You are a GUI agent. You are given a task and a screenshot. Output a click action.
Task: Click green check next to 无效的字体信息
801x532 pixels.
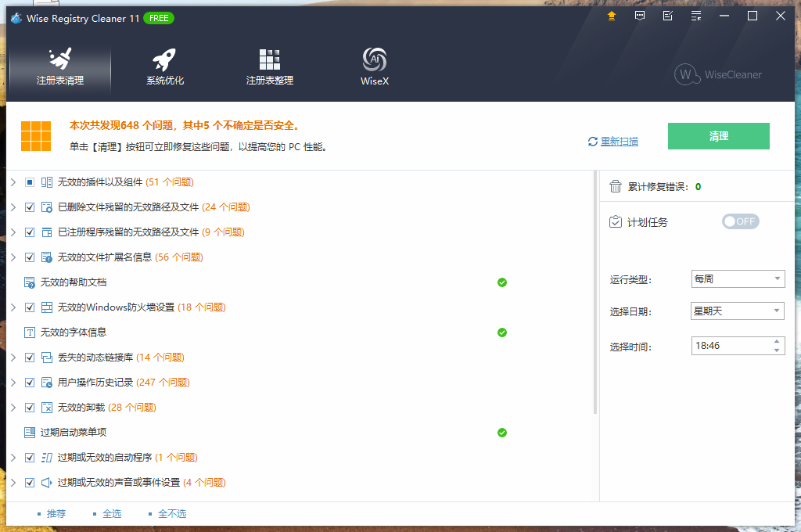(502, 332)
